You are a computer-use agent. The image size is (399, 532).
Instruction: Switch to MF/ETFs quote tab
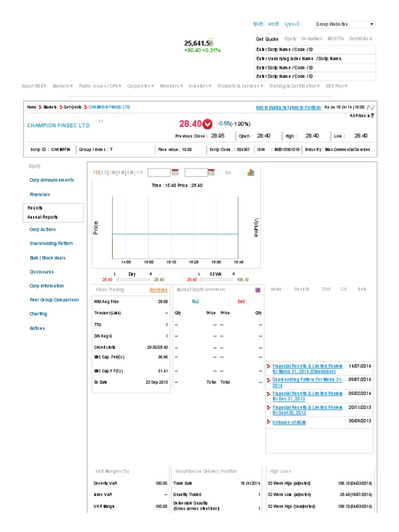(x=336, y=38)
